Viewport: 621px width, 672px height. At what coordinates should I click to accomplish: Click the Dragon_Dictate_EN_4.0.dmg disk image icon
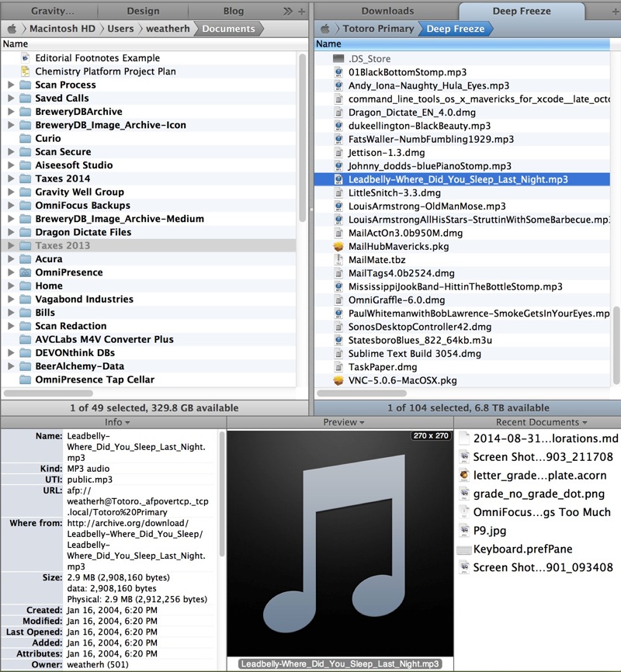click(338, 113)
